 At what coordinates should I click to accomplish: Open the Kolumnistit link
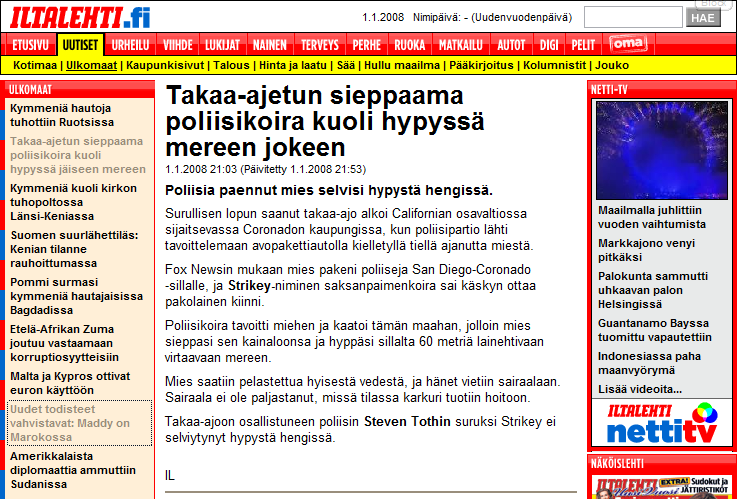[555, 65]
